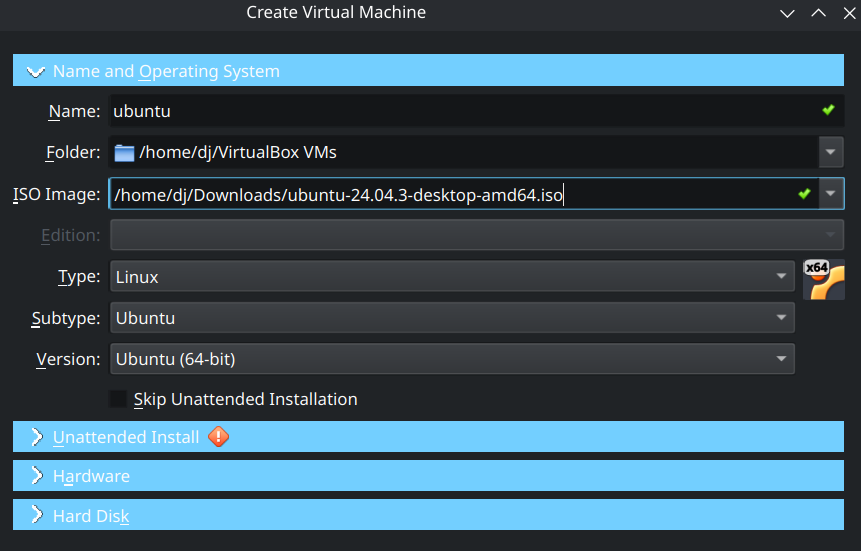The image size is (861, 551).
Task: Click the Subtype label
Action: pyautogui.click(x=66, y=318)
